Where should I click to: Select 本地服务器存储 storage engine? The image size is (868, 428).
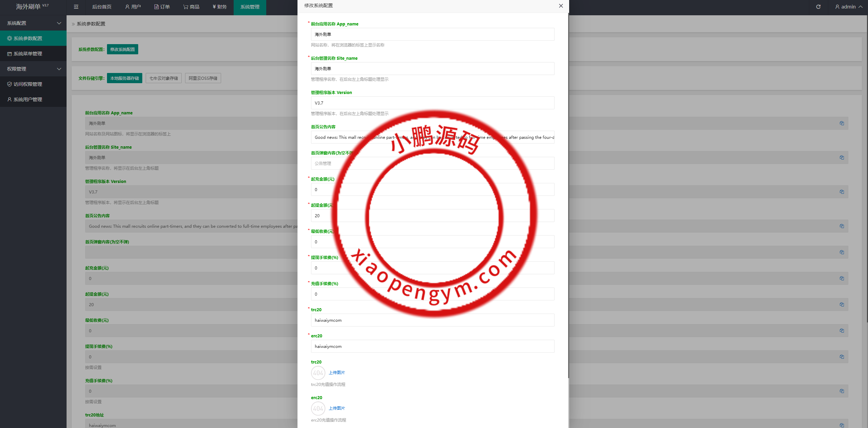(x=125, y=78)
